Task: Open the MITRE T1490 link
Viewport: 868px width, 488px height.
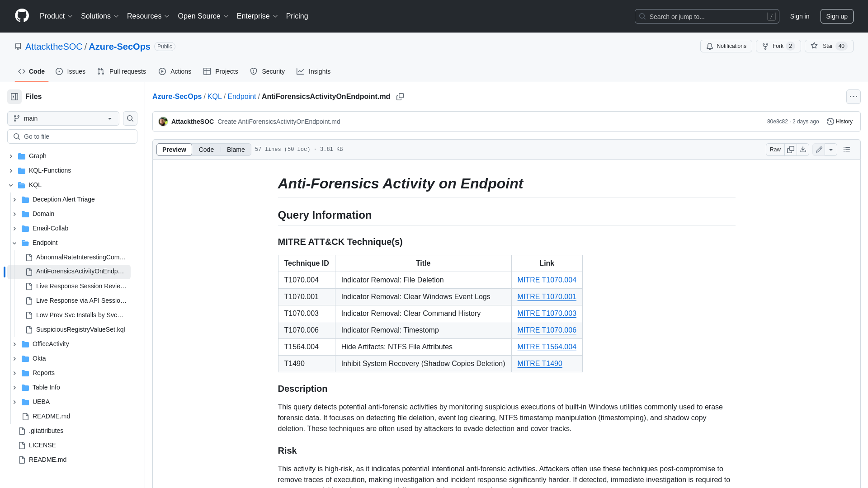Action: click(540, 364)
